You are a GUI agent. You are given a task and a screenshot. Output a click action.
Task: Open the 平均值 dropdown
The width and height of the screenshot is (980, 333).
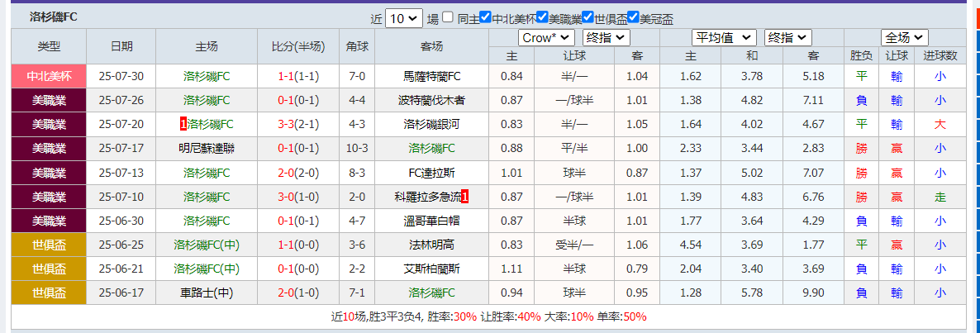tap(724, 37)
